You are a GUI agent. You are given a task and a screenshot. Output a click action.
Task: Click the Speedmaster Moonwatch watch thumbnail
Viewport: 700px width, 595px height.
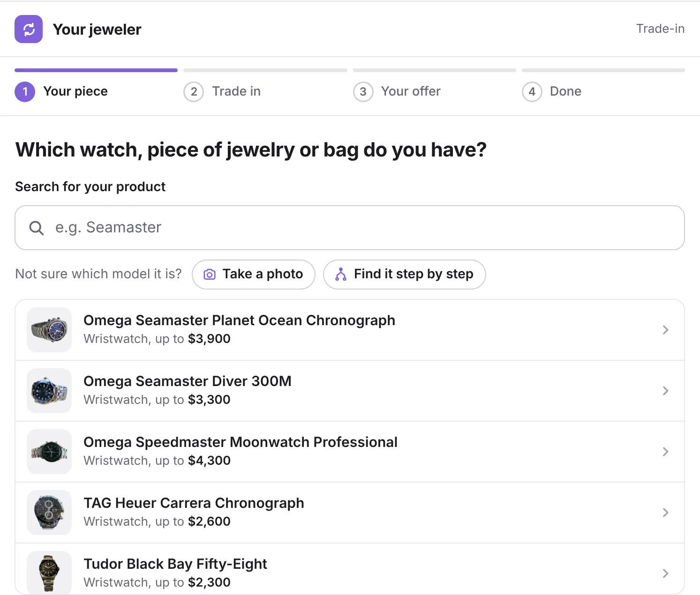click(49, 452)
